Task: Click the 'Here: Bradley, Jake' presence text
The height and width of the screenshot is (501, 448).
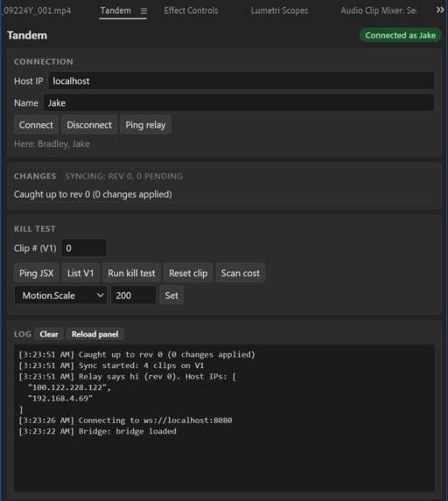Action: 52,143
